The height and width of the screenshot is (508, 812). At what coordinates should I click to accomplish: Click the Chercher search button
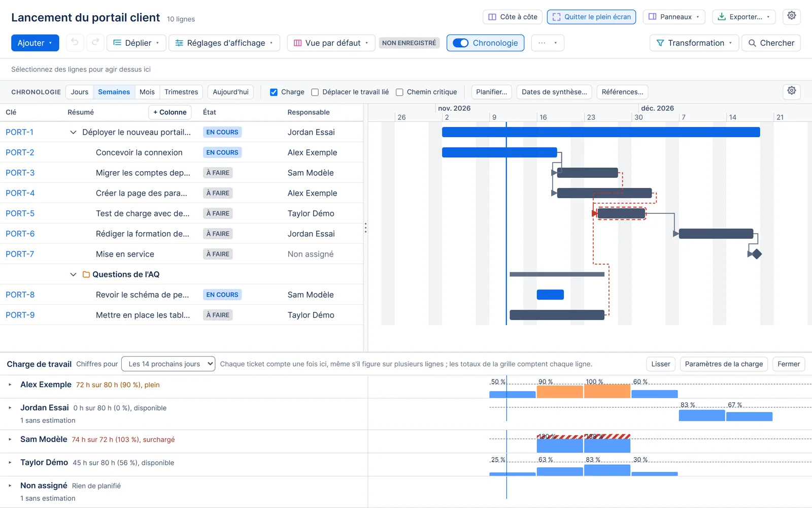coord(771,43)
